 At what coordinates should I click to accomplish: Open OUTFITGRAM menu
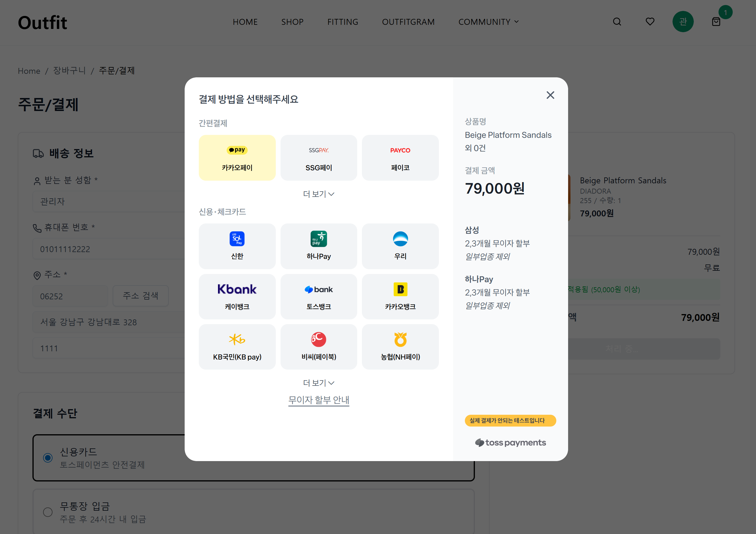408,22
